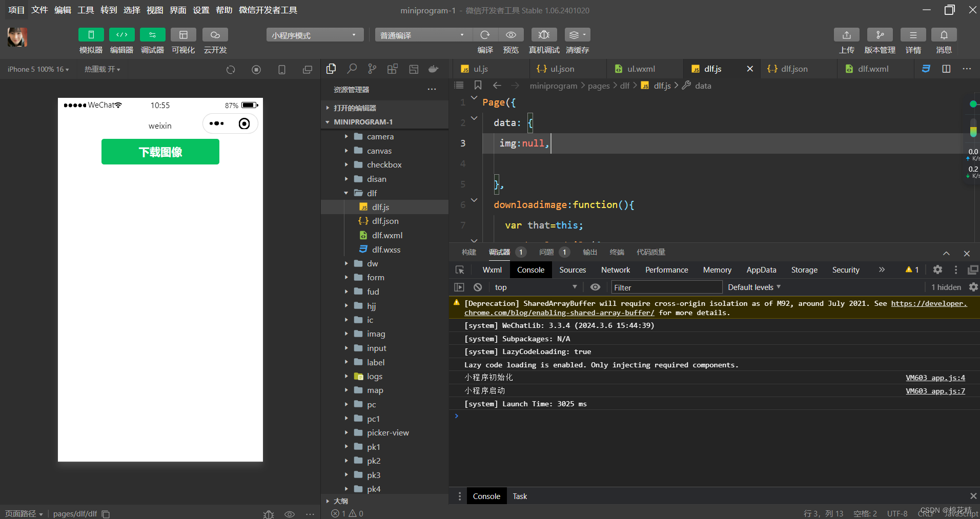The height and width of the screenshot is (519, 980).
Task: Open the clear cache (清缓存) menu
Action: click(577, 35)
